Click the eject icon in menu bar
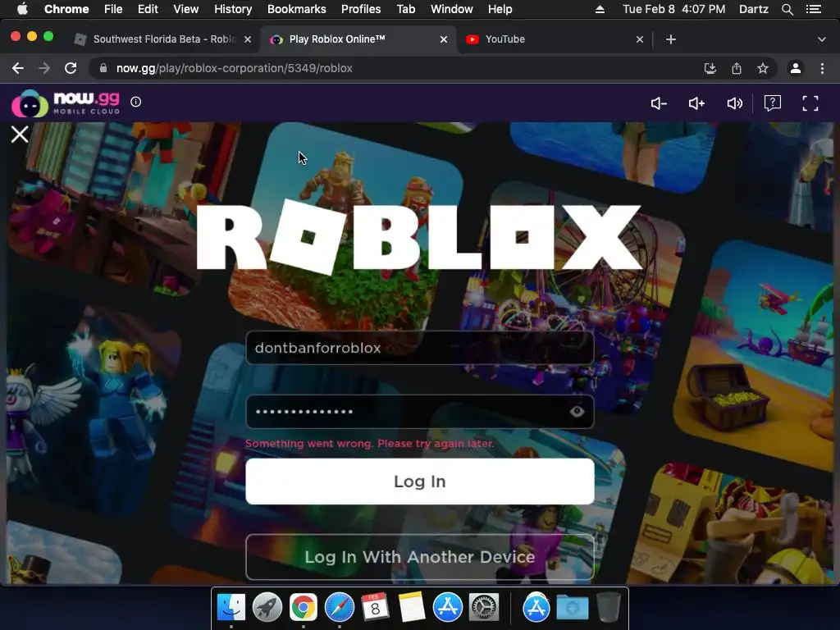 click(x=600, y=9)
